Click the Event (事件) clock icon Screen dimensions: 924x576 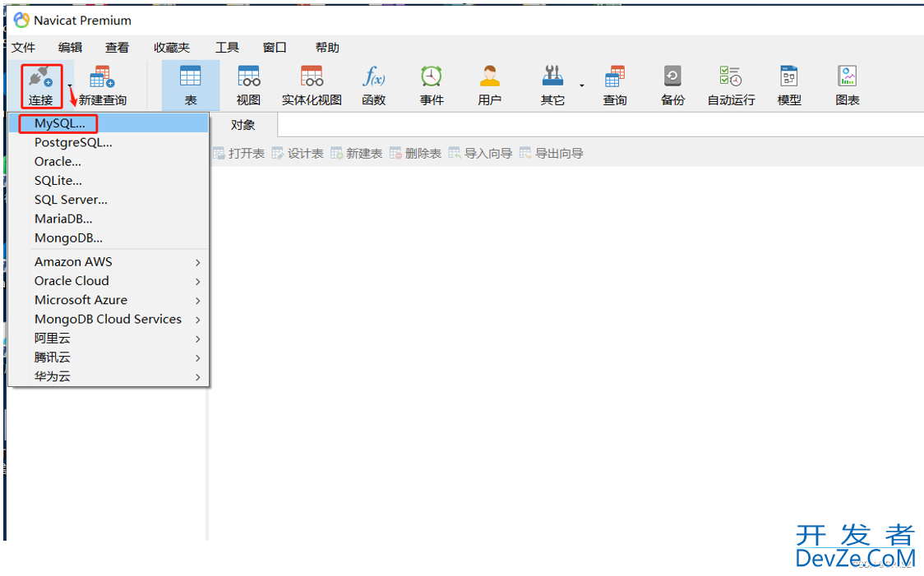pyautogui.click(x=432, y=76)
